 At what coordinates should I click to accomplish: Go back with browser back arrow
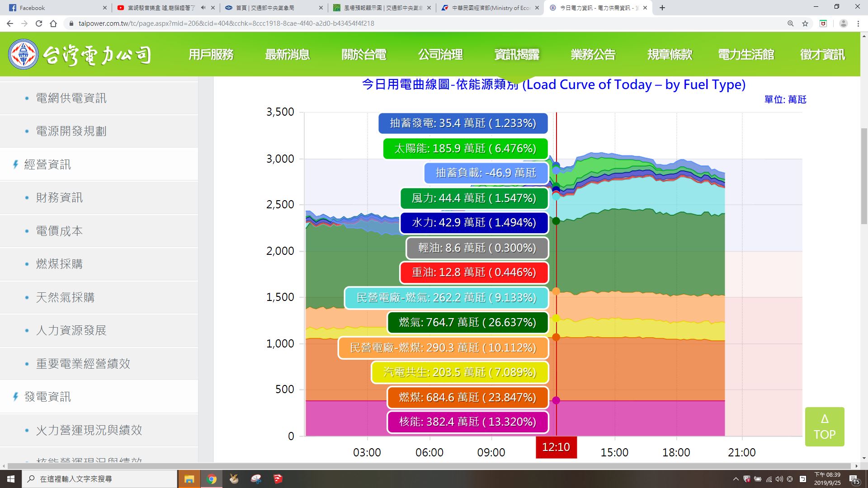click(x=10, y=23)
